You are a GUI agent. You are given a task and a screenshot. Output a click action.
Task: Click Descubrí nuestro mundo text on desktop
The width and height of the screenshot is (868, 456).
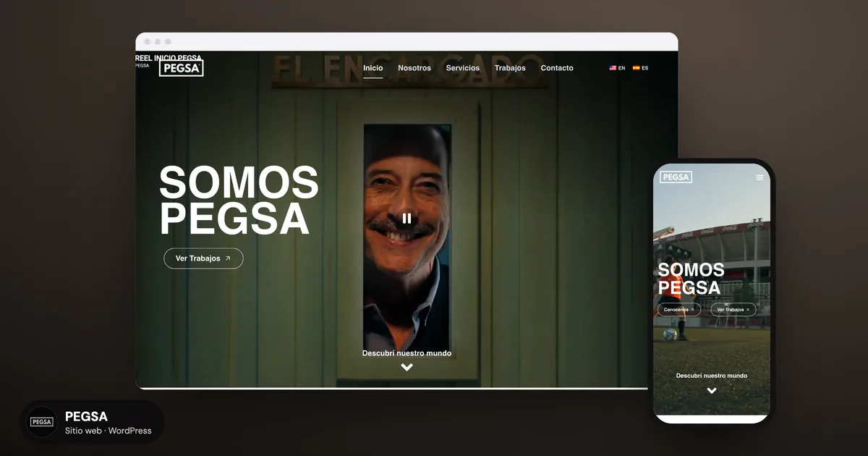(x=407, y=353)
